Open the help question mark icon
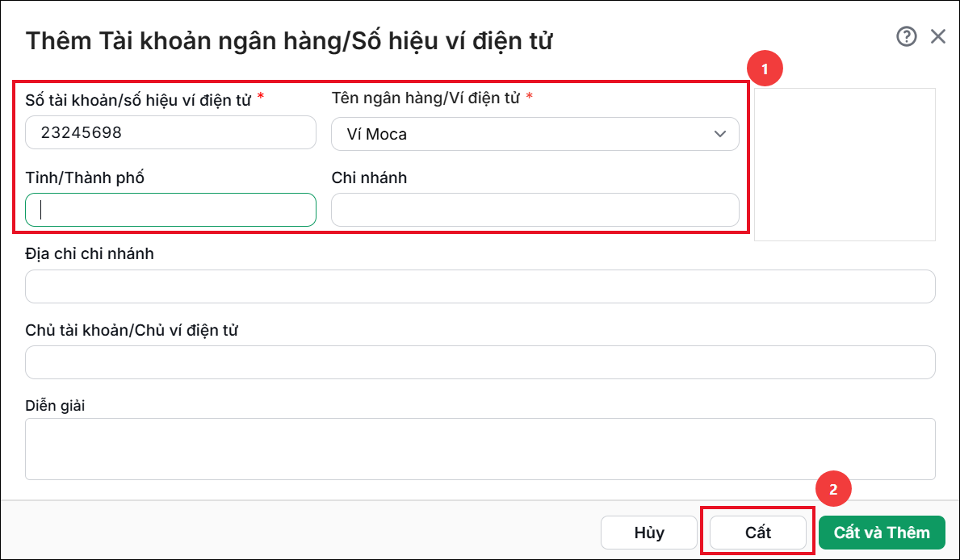The image size is (960, 560). [906, 37]
